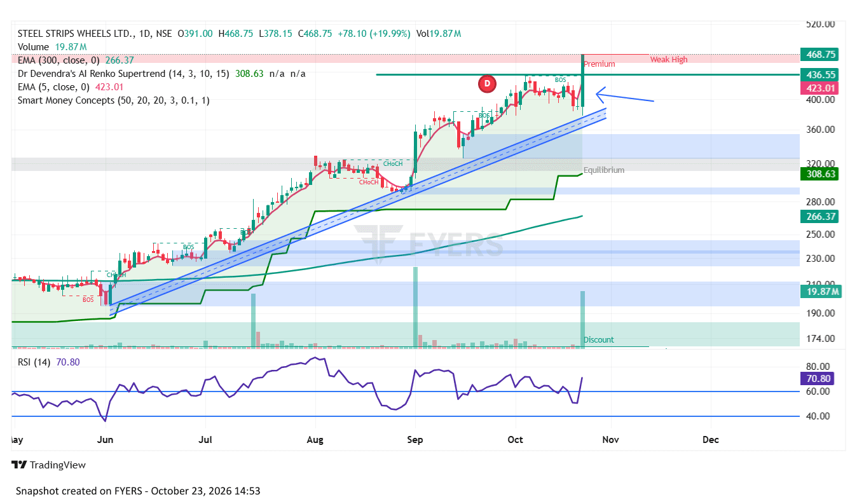Click the 19.87M volume tag on the axis
857x504 pixels.
click(x=821, y=292)
